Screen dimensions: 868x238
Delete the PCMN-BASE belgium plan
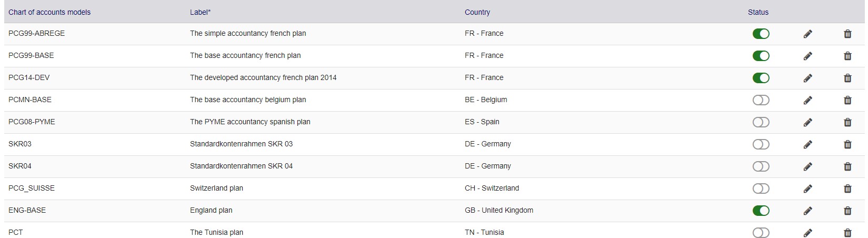tap(847, 100)
